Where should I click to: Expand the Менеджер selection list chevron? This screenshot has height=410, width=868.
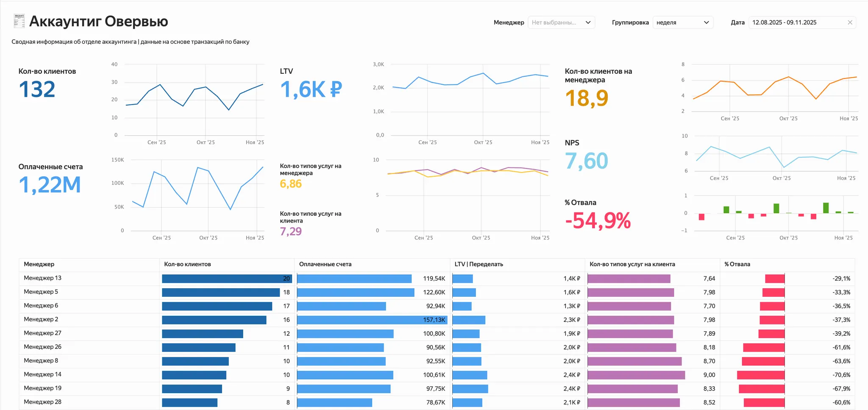(588, 22)
